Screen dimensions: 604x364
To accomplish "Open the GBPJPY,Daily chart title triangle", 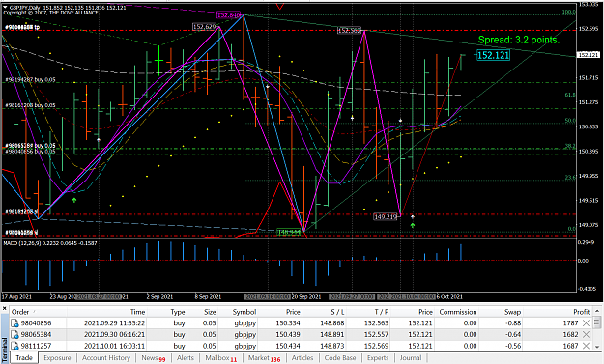I will pos(5,7).
